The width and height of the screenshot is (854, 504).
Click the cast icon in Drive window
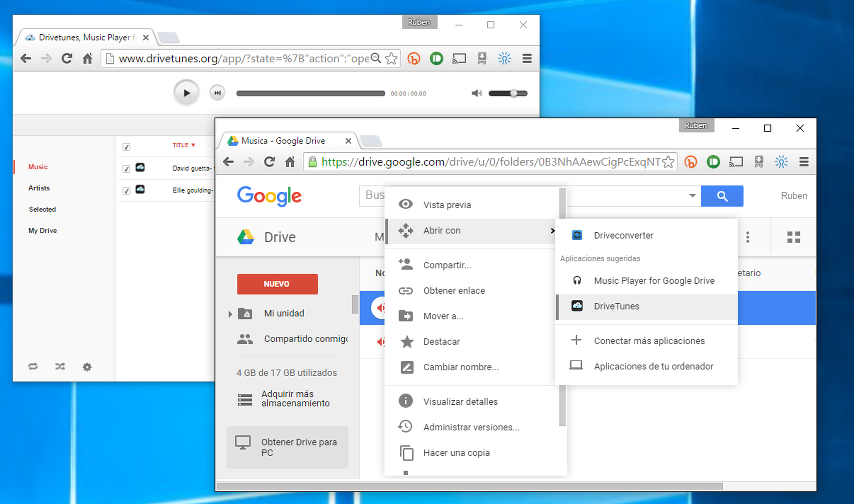click(x=736, y=162)
